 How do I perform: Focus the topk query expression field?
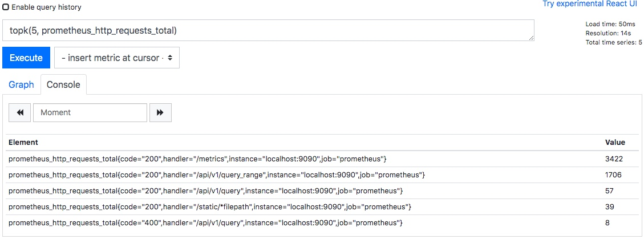pyautogui.click(x=268, y=30)
